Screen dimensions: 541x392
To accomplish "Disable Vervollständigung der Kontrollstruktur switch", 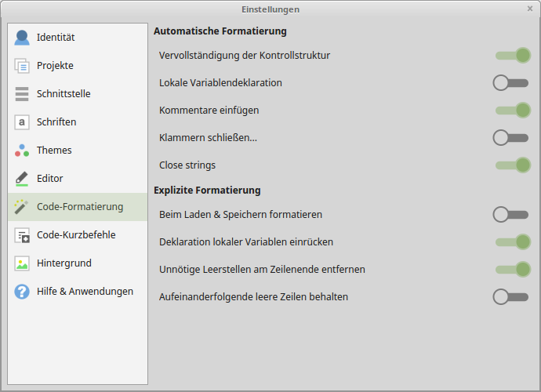I will 513,56.
